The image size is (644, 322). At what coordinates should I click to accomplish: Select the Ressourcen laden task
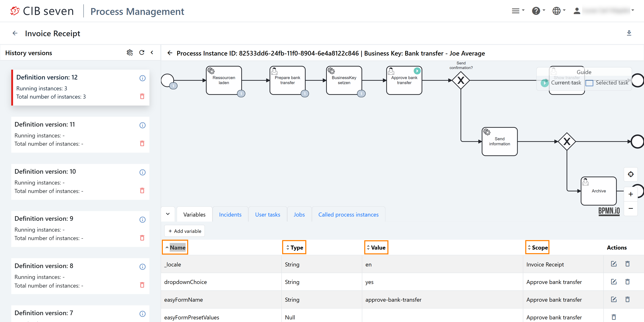click(x=224, y=80)
